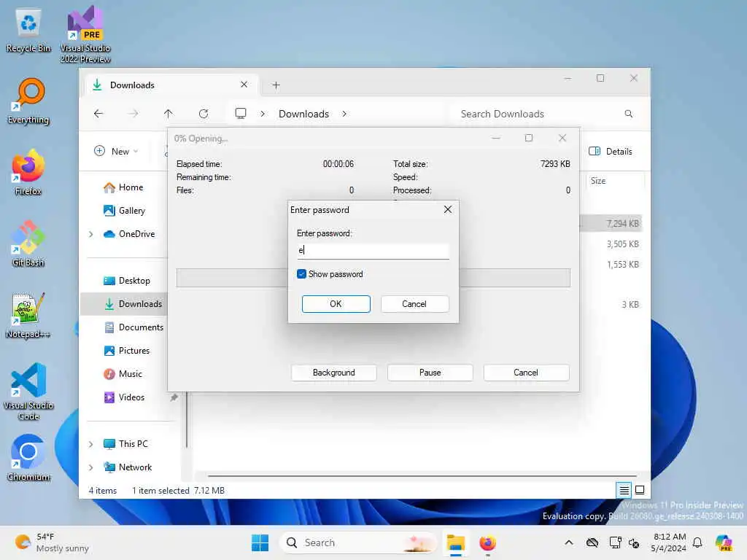
Task: Open the clock showing 8:12 AM
Action: (x=669, y=542)
